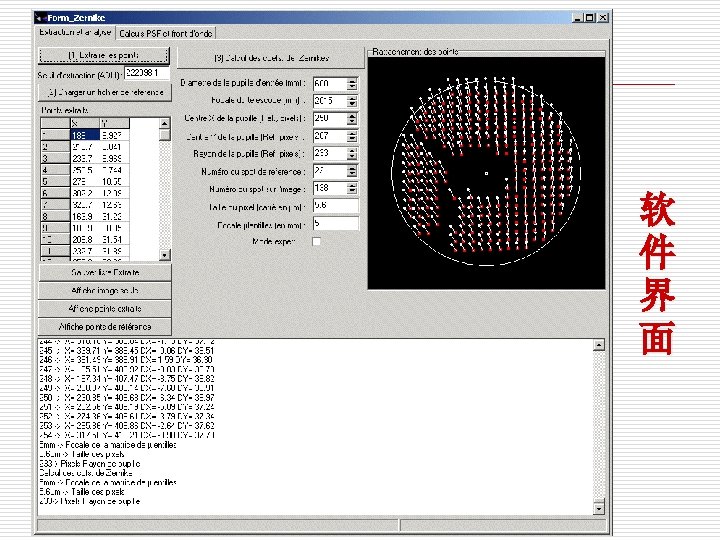
Task: Decrease the Numéro du spot de référence value
Action: (352, 174)
